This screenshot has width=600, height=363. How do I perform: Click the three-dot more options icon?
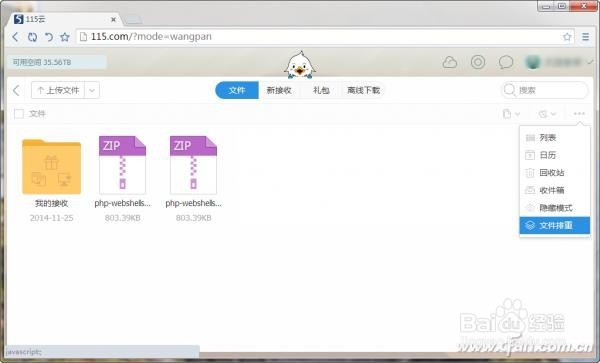click(579, 114)
